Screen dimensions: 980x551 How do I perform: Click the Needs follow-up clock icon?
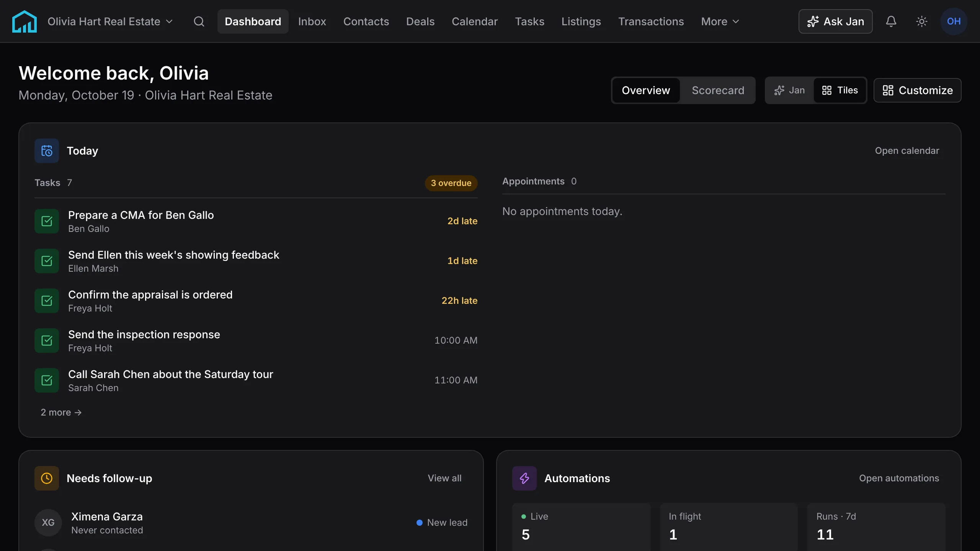(x=47, y=478)
